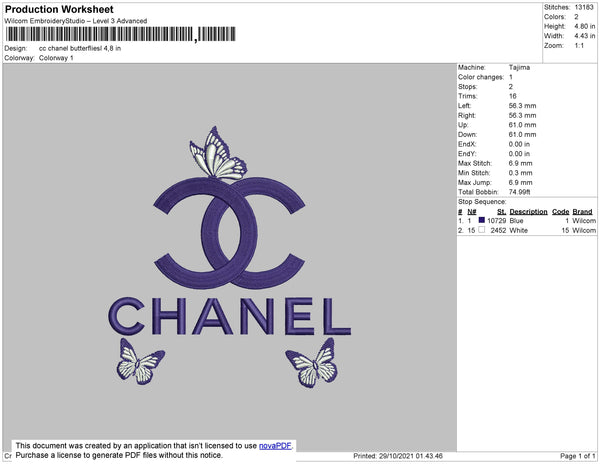Viewport: 600px width, 464px height.
Task: Click the interlocking CC logo in the design
Action: click(x=229, y=233)
